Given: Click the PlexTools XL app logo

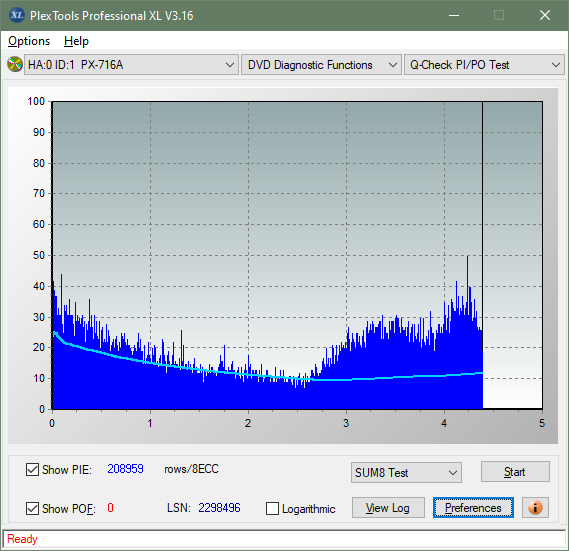Looking at the screenshot, I should 16,15.
